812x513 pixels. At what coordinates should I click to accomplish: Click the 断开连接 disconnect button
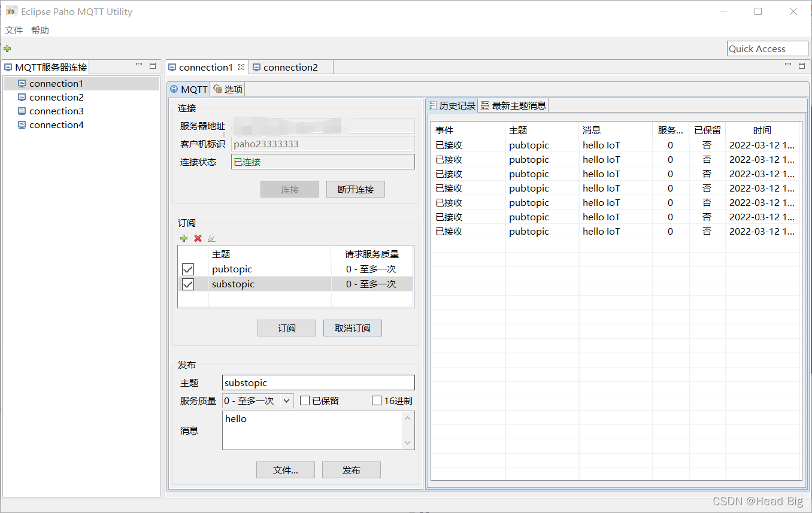(355, 189)
